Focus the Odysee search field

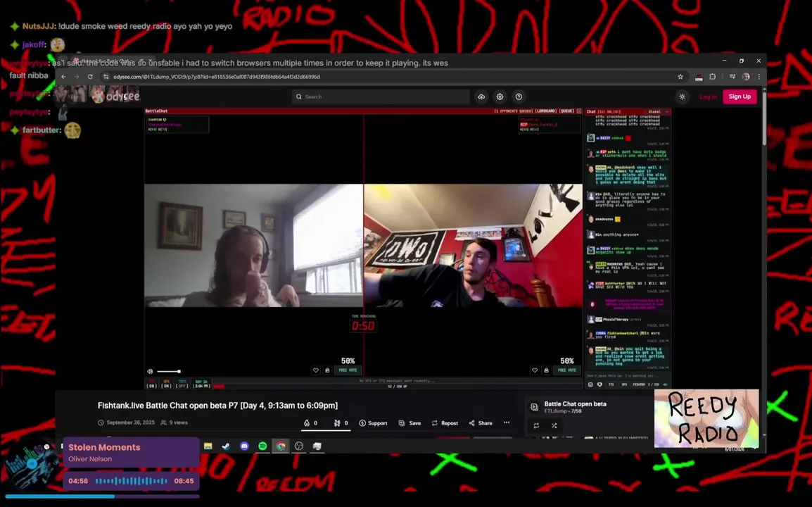click(381, 96)
